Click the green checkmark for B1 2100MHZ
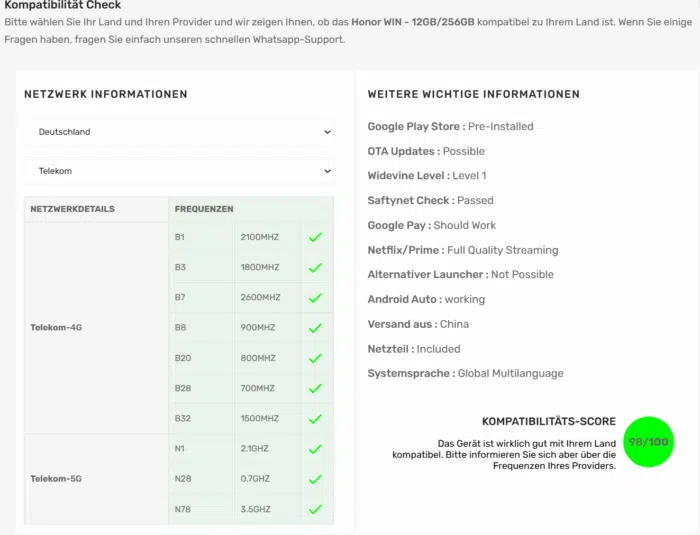700x535 pixels. 315,238
